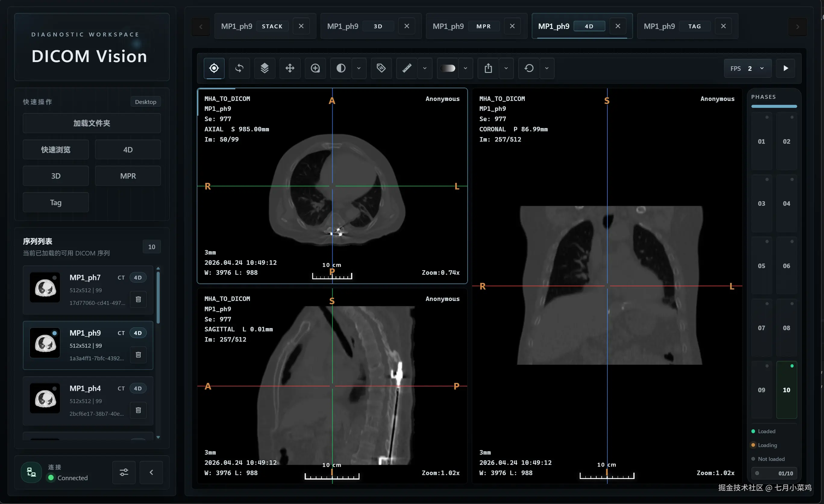Close the MP1_ph9 TAG tab
The height and width of the screenshot is (504, 824).
(723, 26)
